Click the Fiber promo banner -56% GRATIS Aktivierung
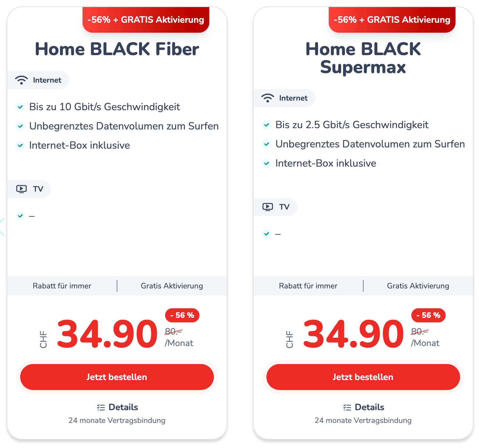The width and height of the screenshot is (479, 448). (x=146, y=20)
